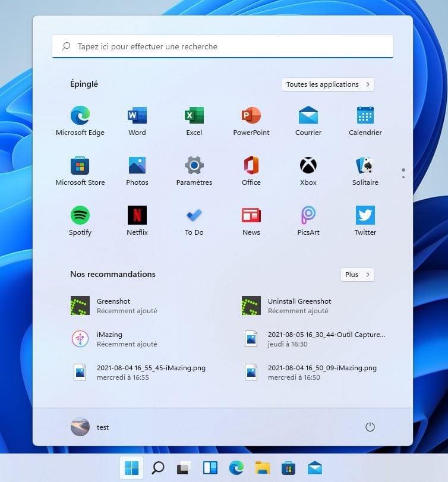Open Microsoft Edge from pinned apps
This screenshot has width=448, height=482.
coord(80,121)
